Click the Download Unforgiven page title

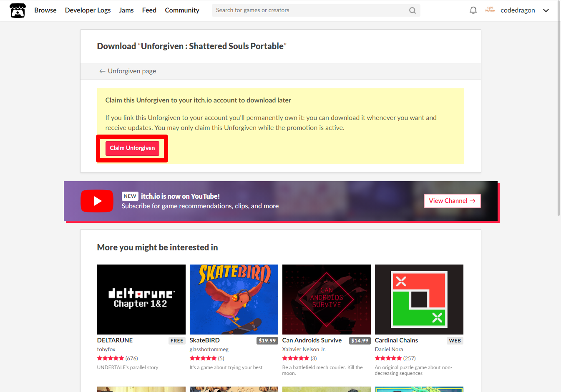point(192,46)
